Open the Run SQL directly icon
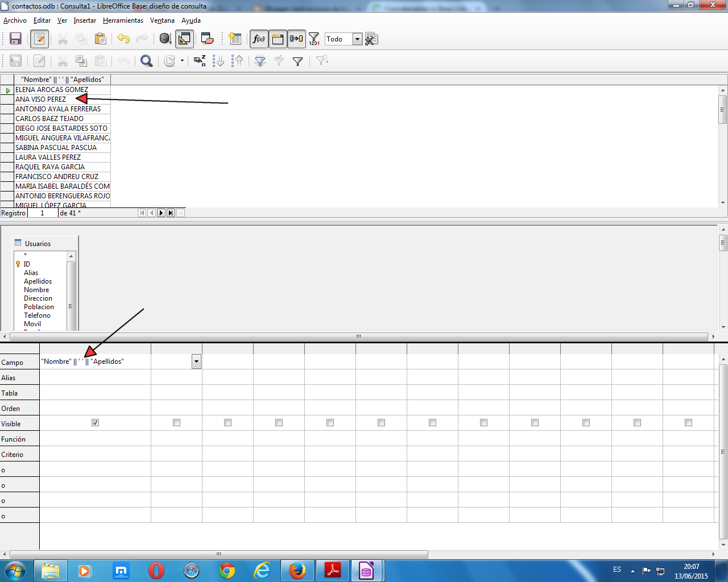Screen dimensions: 728x582 coord(371,39)
